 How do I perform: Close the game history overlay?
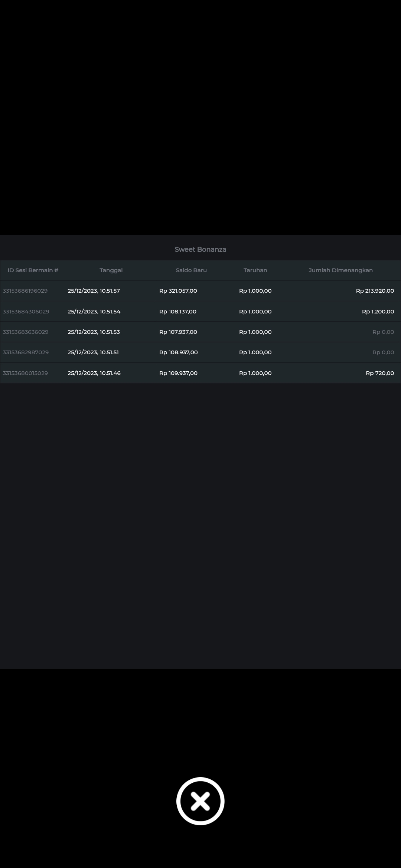click(200, 801)
